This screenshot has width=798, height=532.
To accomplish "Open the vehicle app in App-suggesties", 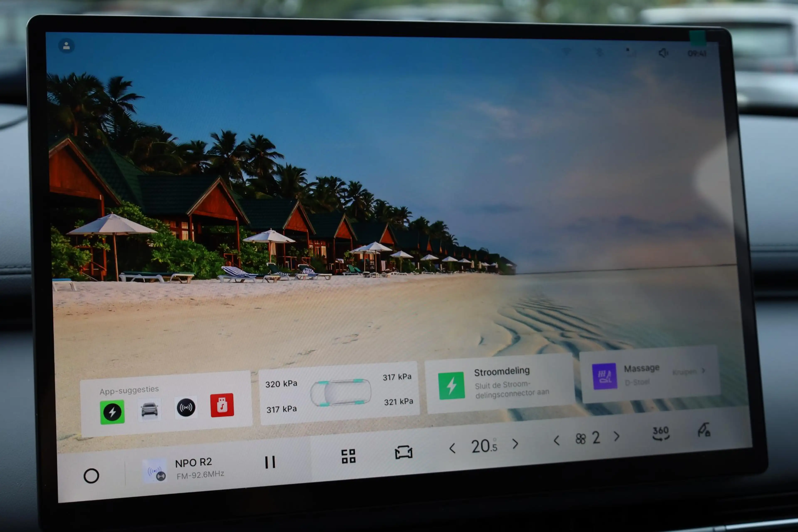I will point(149,409).
